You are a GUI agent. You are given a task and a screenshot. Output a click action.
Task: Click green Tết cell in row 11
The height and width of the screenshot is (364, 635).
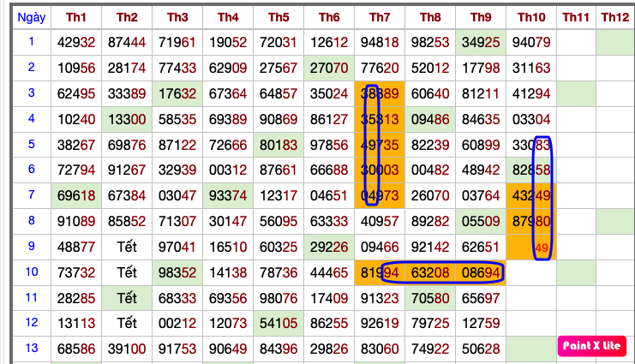coord(127,299)
